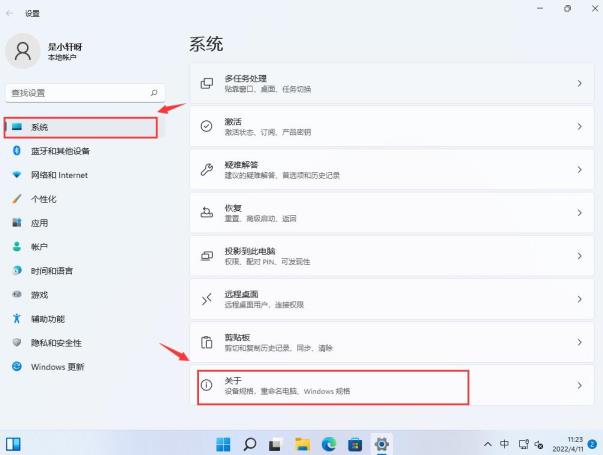Click the personalization brush icon
This screenshot has width=603, height=455.
[x=17, y=199]
